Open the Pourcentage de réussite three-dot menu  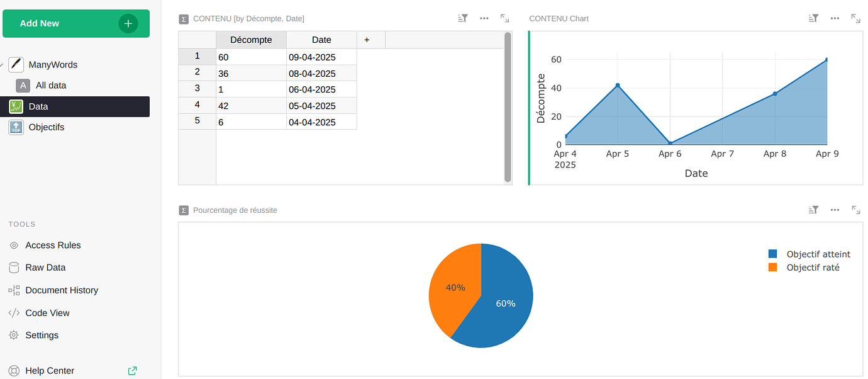tap(835, 210)
